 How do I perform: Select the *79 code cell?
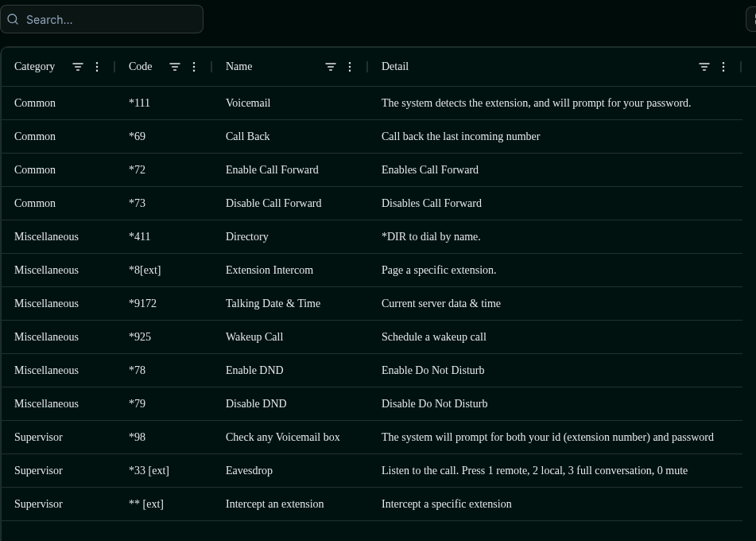coord(137,403)
